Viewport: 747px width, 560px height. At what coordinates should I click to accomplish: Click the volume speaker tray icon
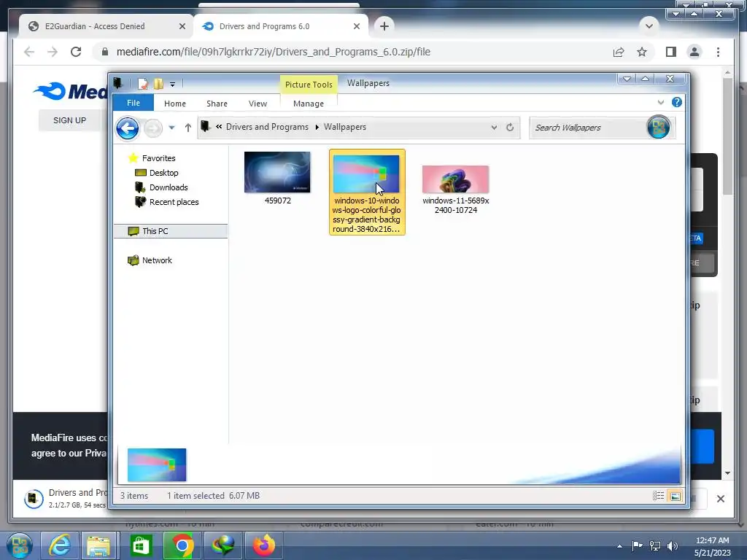(672, 545)
